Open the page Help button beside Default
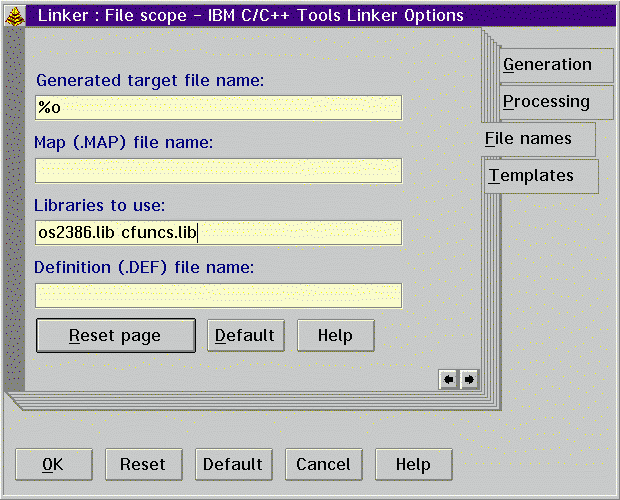This screenshot has height=500, width=620. click(336, 336)
